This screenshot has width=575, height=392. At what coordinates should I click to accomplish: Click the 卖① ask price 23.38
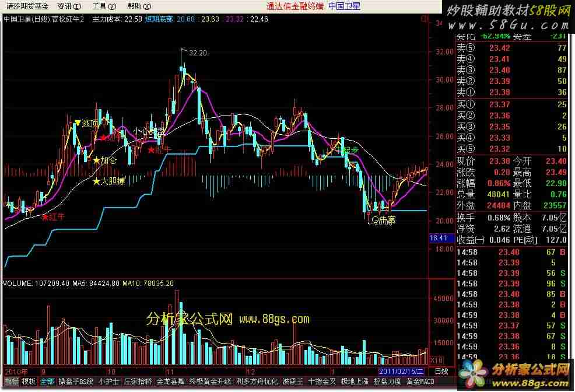[499, 92]
